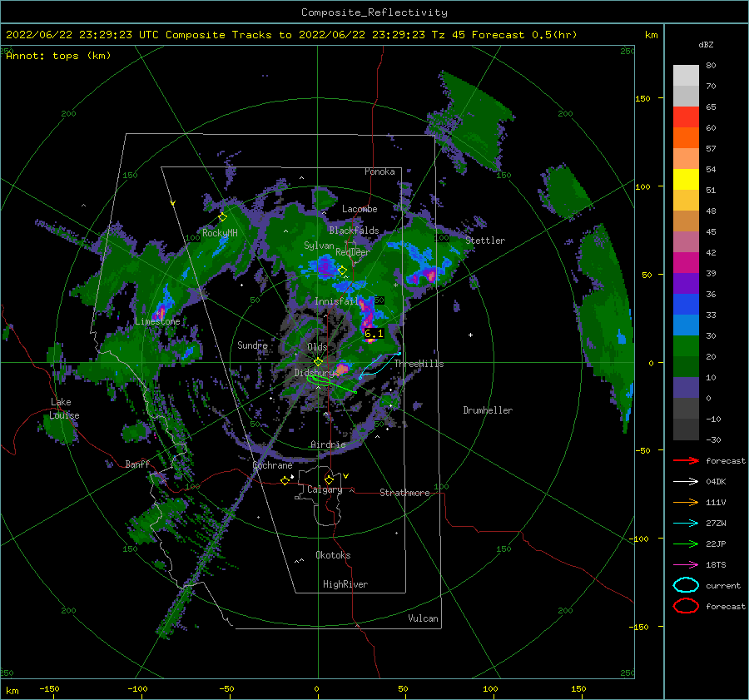Click the Strathmore city label
The width and height of the screenshot is (749, 700).
[404, 493]
